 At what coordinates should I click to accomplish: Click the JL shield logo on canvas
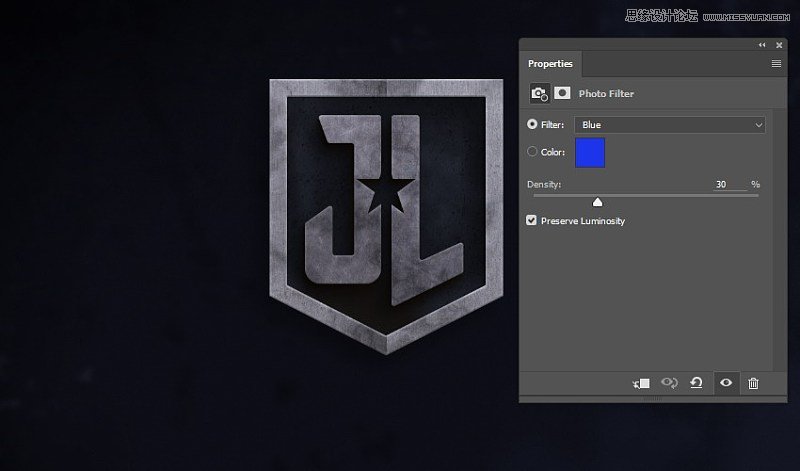[x=386, y=216]
